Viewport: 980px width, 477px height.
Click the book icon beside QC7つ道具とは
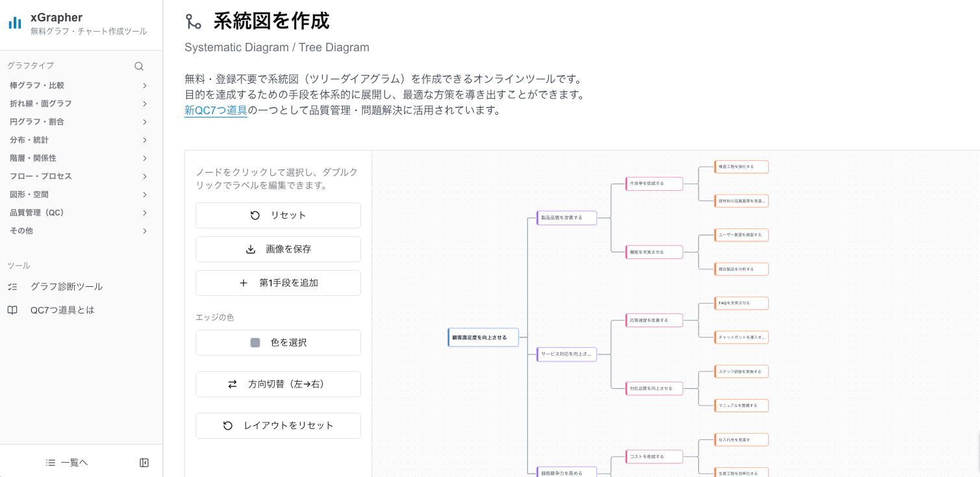tap(12, 310)
